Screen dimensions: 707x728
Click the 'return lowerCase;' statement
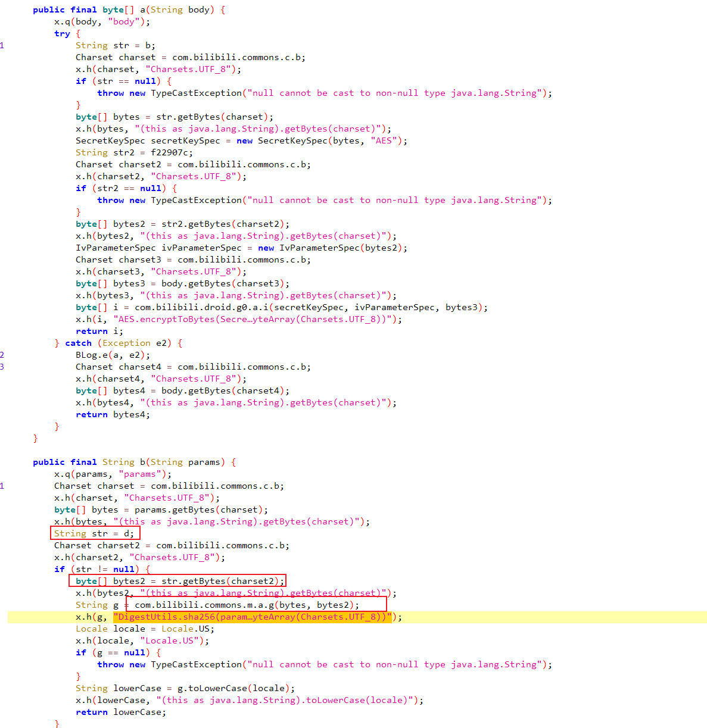click(x=121, y=712)
